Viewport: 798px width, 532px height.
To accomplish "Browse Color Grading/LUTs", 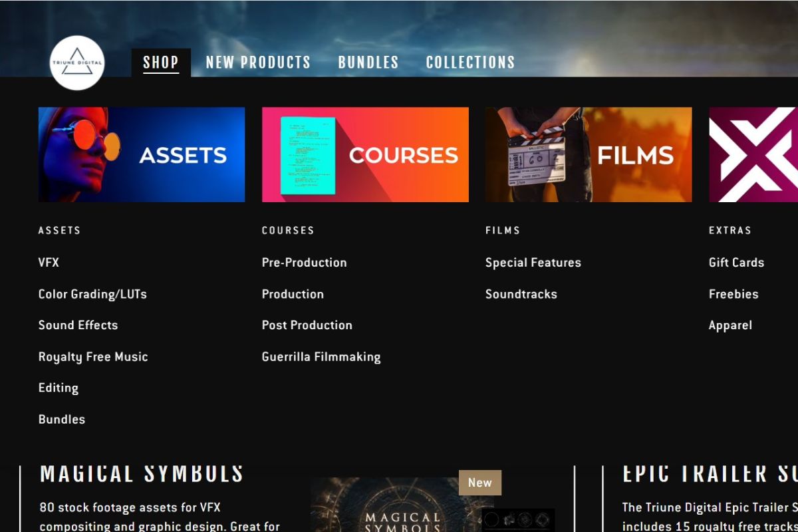I will (x=92, y=294).
